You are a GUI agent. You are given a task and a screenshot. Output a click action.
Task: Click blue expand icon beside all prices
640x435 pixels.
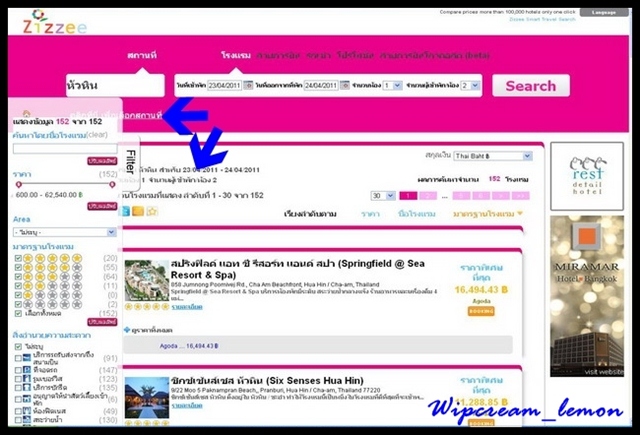tap(127, 329)
